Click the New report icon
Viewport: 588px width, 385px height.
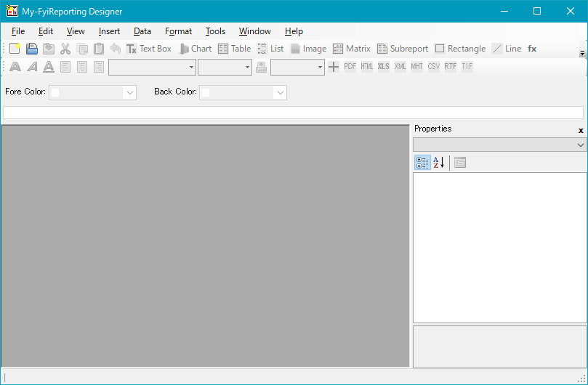[x=15, y=49]
